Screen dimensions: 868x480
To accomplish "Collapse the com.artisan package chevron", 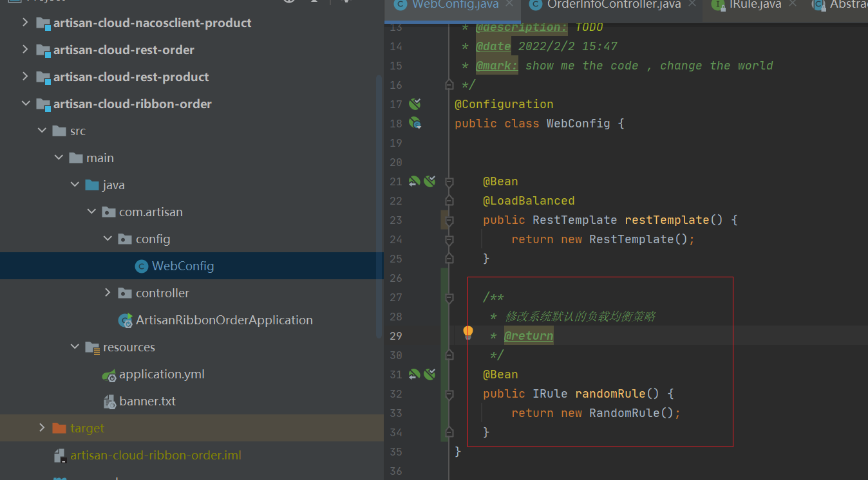I will (x=91, y=212).
